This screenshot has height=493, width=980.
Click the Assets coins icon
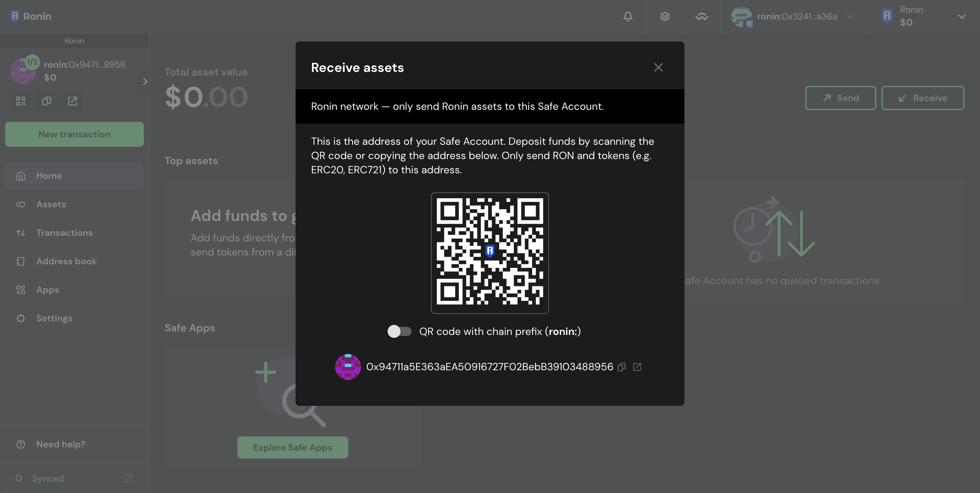point(20,204)
